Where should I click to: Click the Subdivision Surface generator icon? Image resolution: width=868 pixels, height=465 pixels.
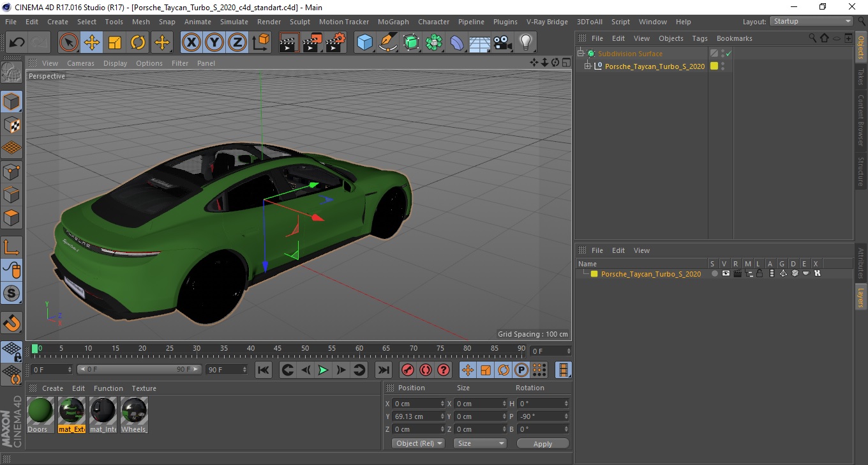[411, 43]
